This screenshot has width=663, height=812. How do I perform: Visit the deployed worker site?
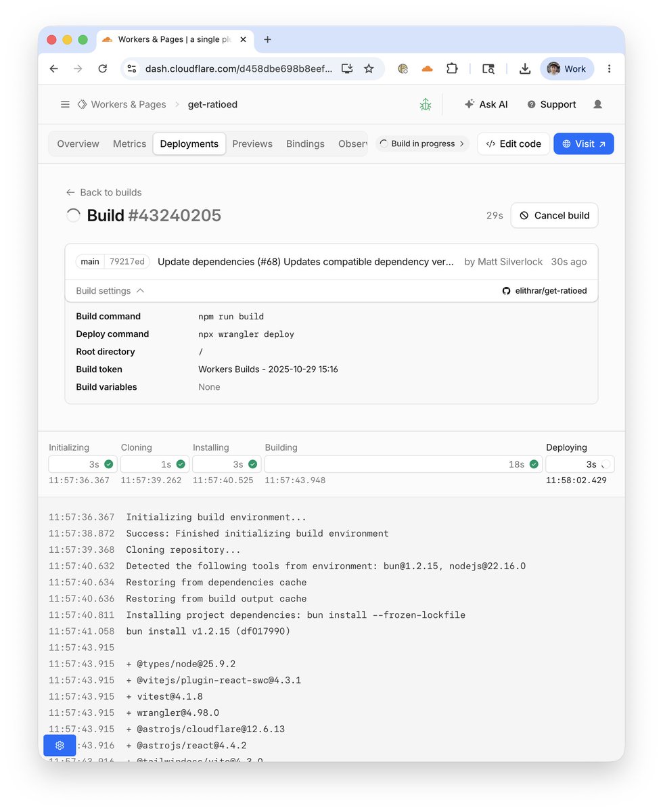(584, 143)
